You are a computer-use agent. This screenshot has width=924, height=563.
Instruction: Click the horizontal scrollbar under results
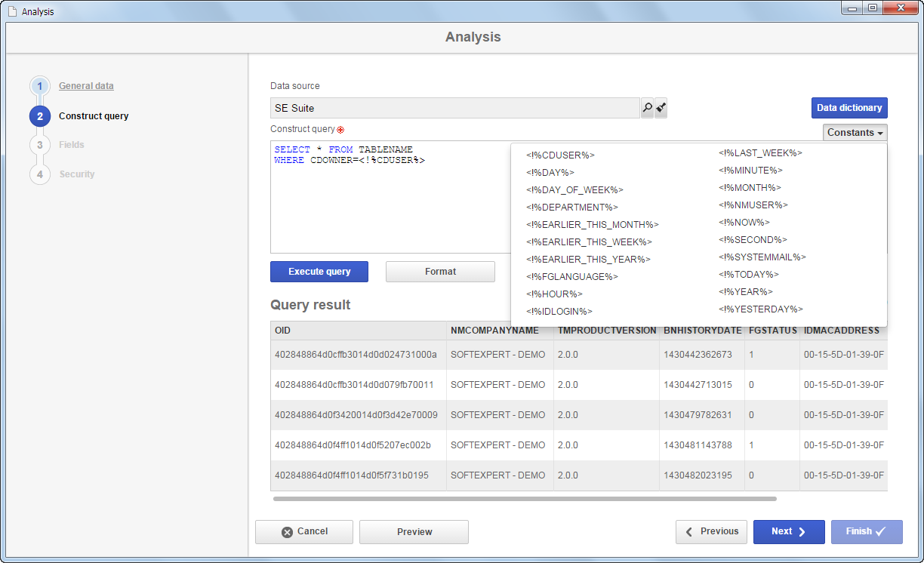[525, 499]
